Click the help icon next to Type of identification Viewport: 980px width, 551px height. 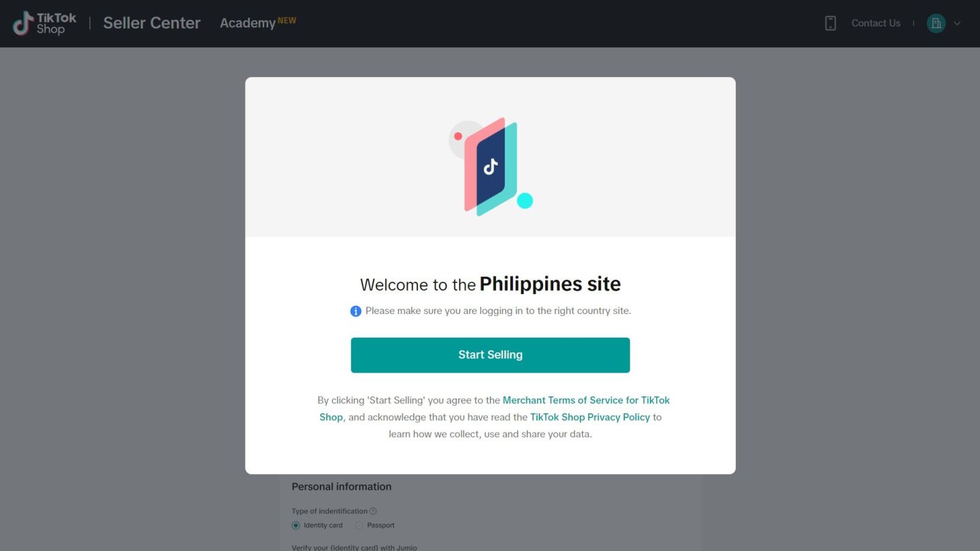click(x=373, y=511)
